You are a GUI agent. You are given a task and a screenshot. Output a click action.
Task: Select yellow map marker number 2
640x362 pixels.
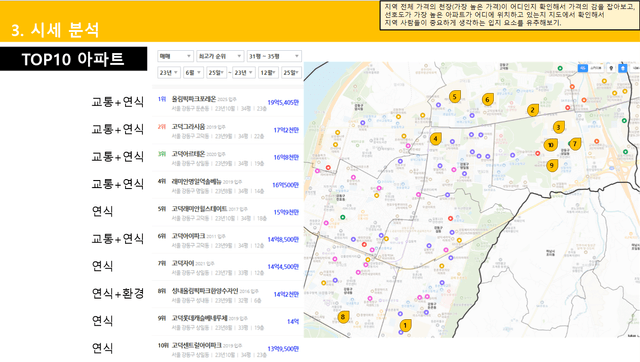tap(532, 110)
